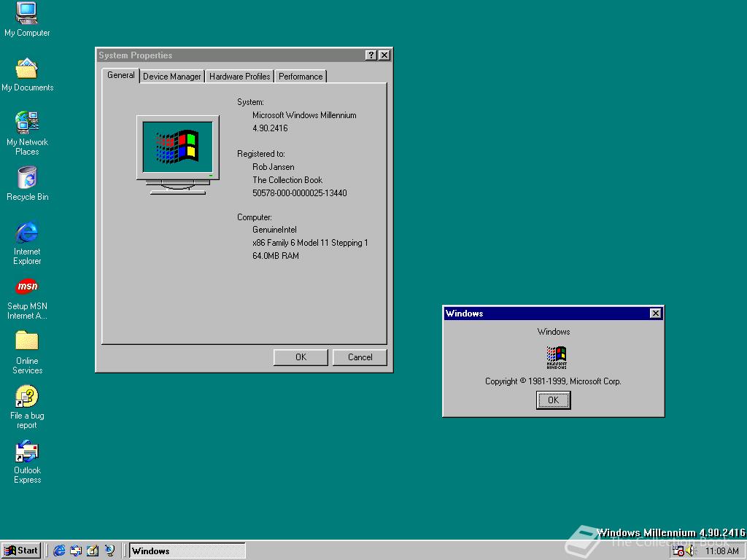Screen dimensions: 747x560
Task: Click the Task Scheduler tray icon
Action: tap(678, 551)
